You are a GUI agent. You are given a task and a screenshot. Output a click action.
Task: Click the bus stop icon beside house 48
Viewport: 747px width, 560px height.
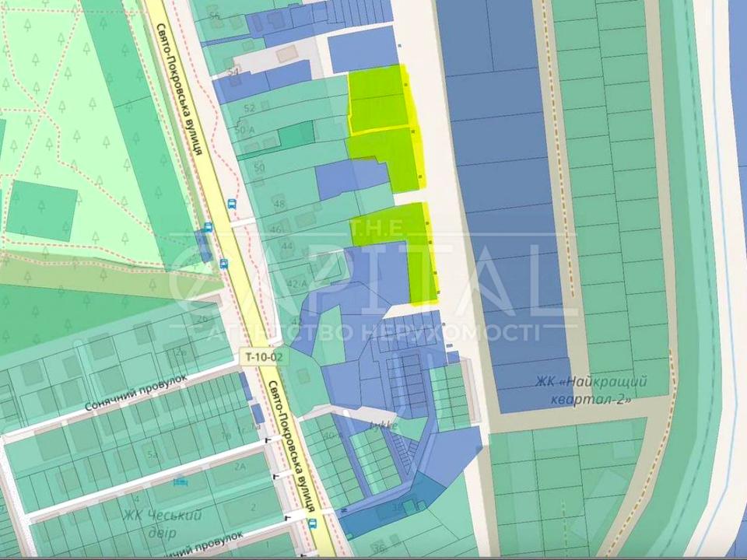click(232, 204)
